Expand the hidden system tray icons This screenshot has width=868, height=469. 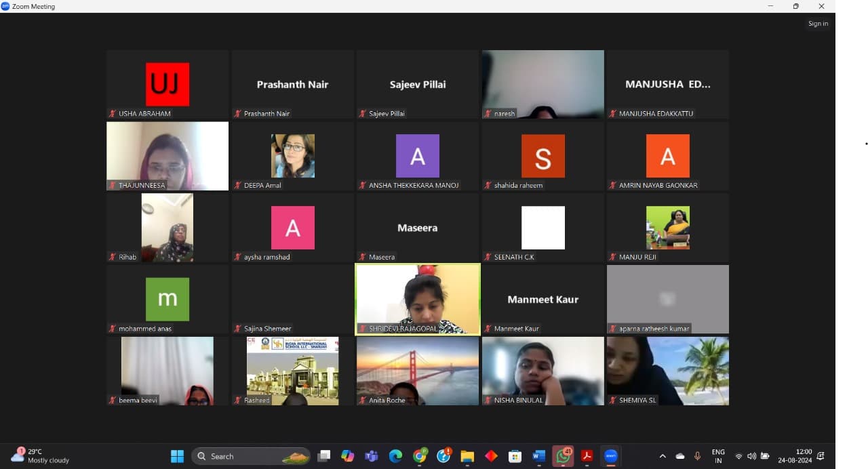663,456
